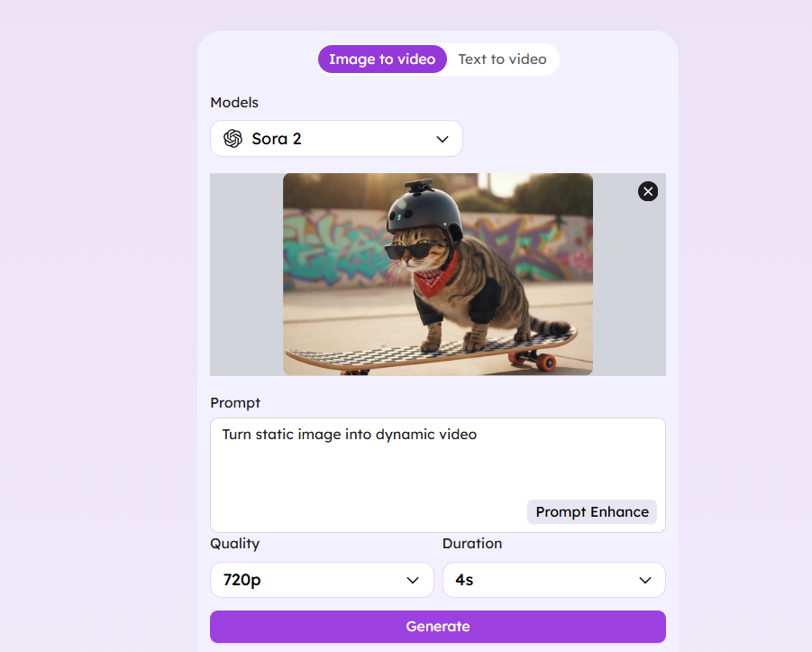Click the Prompt label above the text box
Screen dimensions: 812x652
[235, 403]
